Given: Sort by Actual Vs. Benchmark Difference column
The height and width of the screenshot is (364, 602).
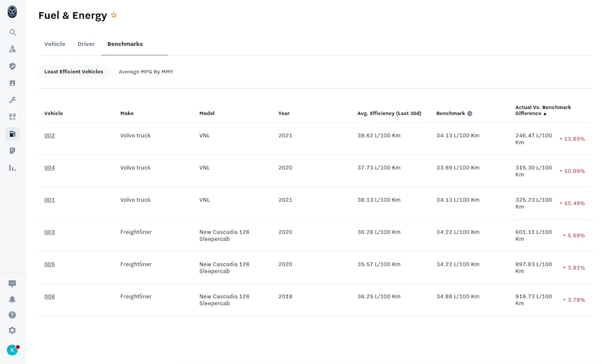Looking at the screenshot, I should pos(543,110).
